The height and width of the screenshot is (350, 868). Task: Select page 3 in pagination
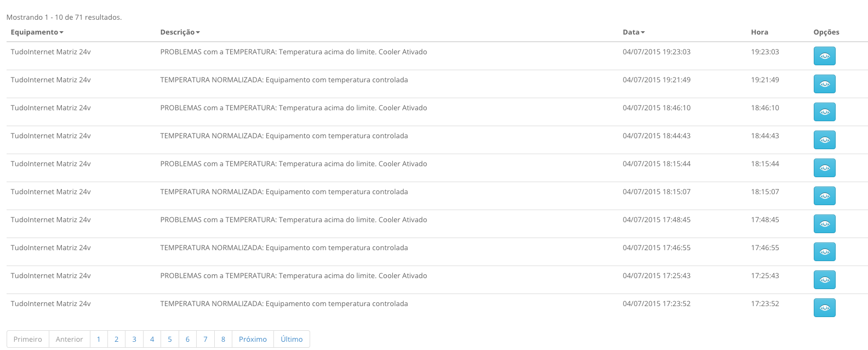[134, 339]
